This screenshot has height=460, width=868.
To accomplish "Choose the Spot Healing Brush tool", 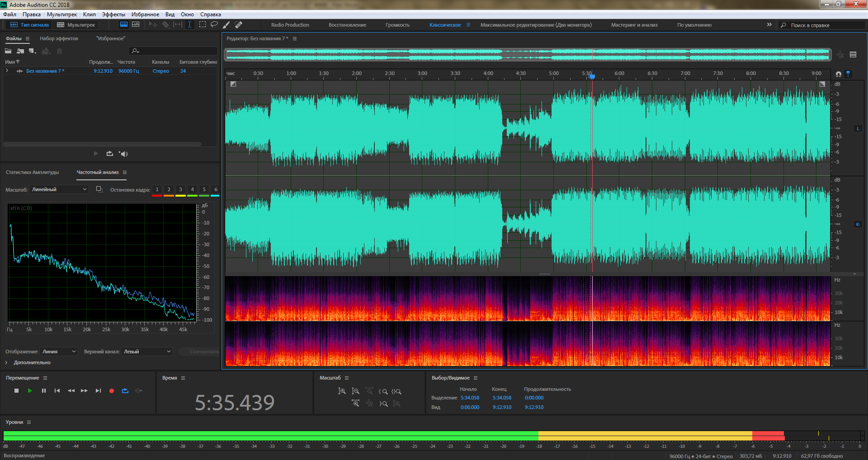I will pyautogui.click(x=239, y=25).
